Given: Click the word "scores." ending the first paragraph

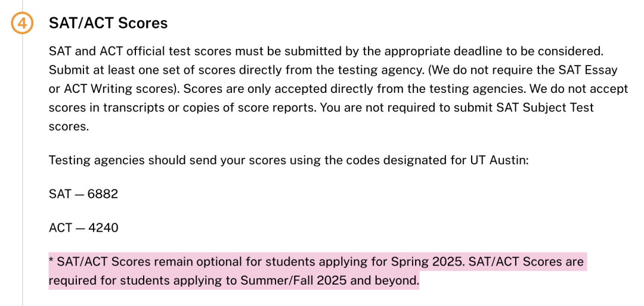Looking at the screenshot, I should coord(69,127).
